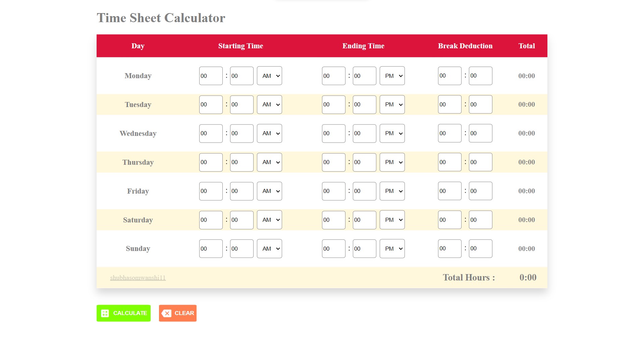Open Saturday starting time AM/PM dropdown
Screen dimensions: 644x359
point(269,220)
